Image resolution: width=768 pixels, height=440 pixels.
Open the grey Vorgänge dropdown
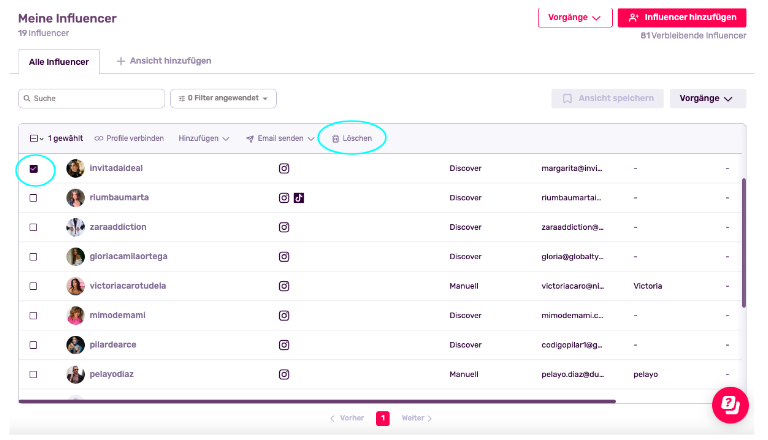(708, 98)
